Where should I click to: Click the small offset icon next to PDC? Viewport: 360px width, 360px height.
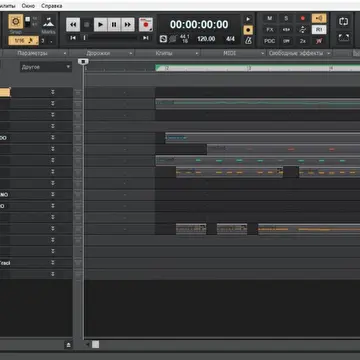[x=286, y=41]
